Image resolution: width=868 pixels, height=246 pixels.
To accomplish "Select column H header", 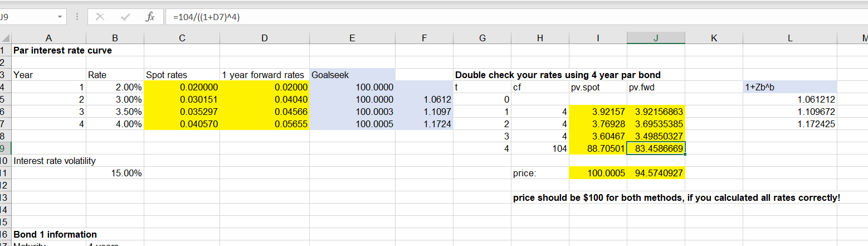I will pyautogui.click(x=540, y=38).
